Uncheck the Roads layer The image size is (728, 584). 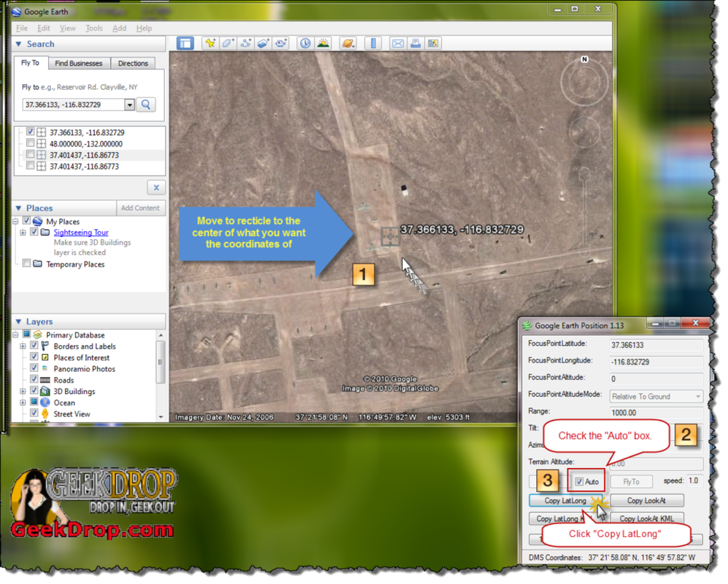click(34, 379)
